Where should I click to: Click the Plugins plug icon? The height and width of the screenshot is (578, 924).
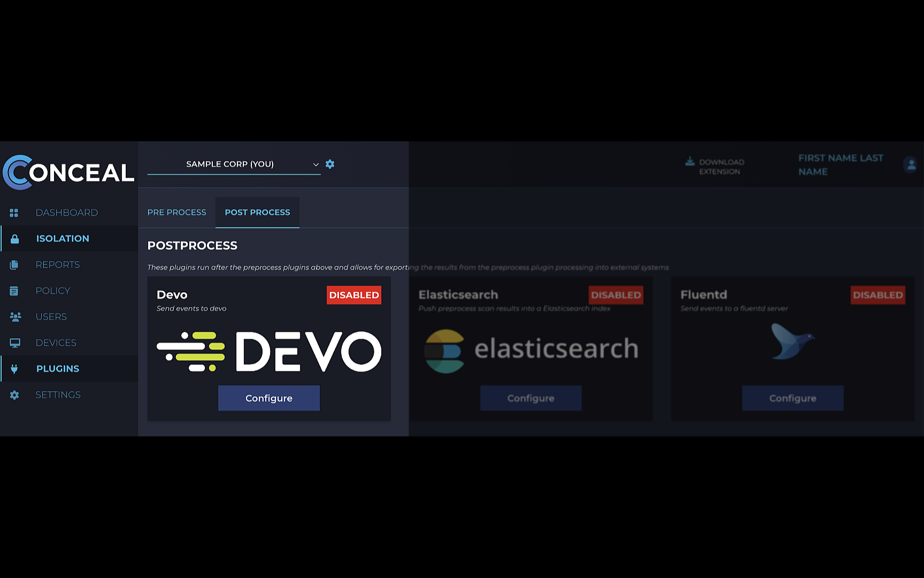14,369
